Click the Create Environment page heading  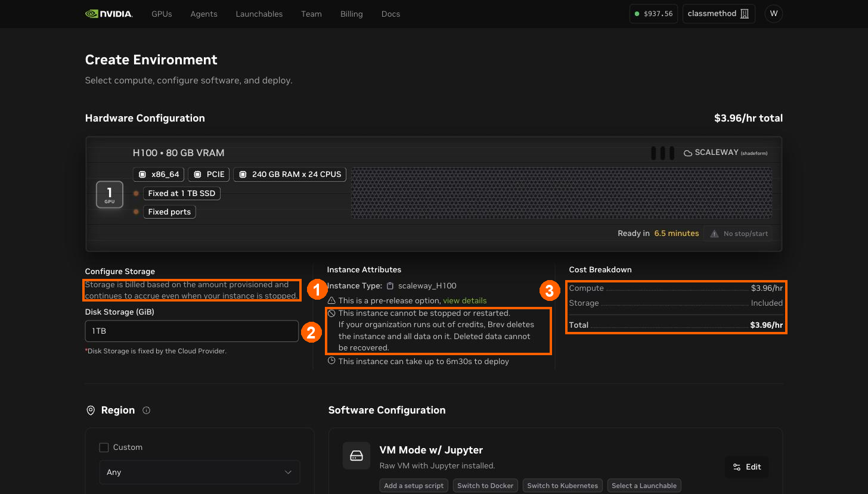(x=151, y=60)
